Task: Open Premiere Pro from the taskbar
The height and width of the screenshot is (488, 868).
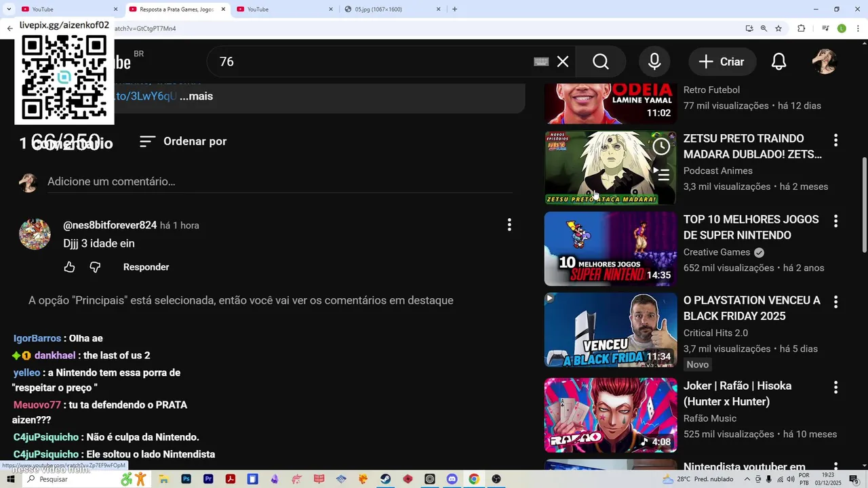Action: [x=208, y=479]
